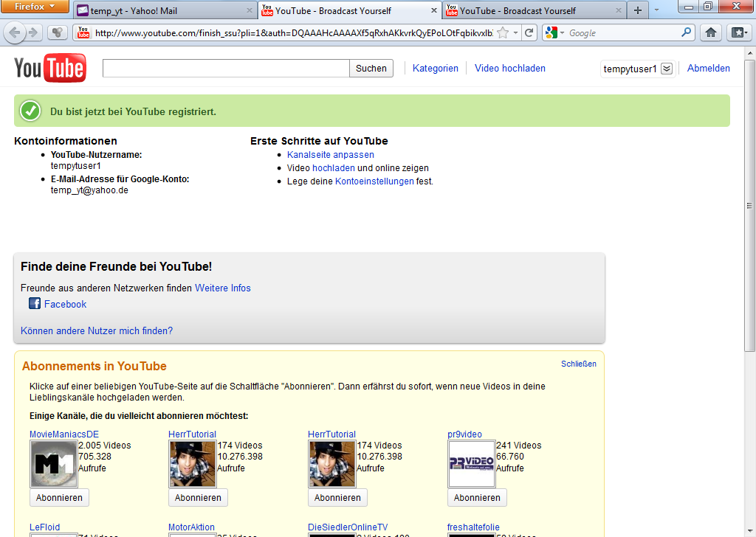Bookmark this page with star icon
The width and height of the screenshot is (756, 537).
point(503,32)
